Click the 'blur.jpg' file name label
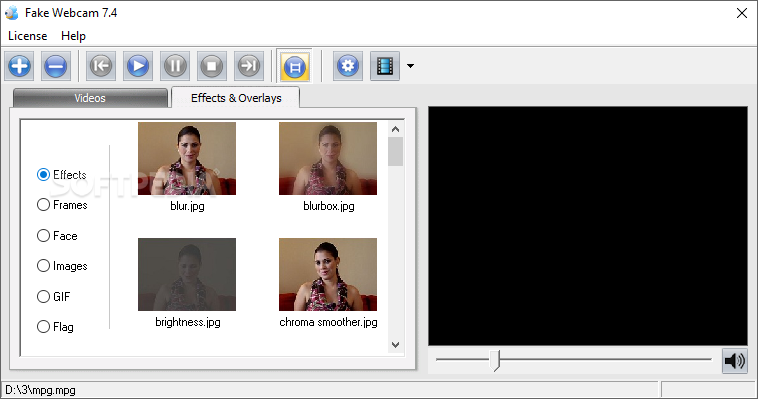Image resolution: width=758 pixels, height=399 pixels. [x=187, y=207]
